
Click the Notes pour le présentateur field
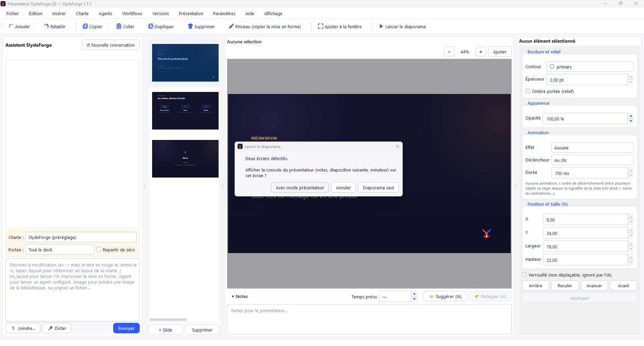tap(369, 319)
